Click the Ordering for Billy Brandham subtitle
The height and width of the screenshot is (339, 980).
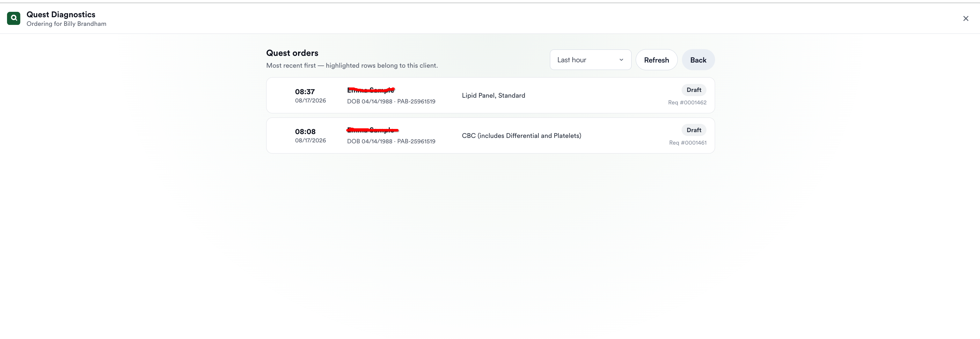coord(66,24)
